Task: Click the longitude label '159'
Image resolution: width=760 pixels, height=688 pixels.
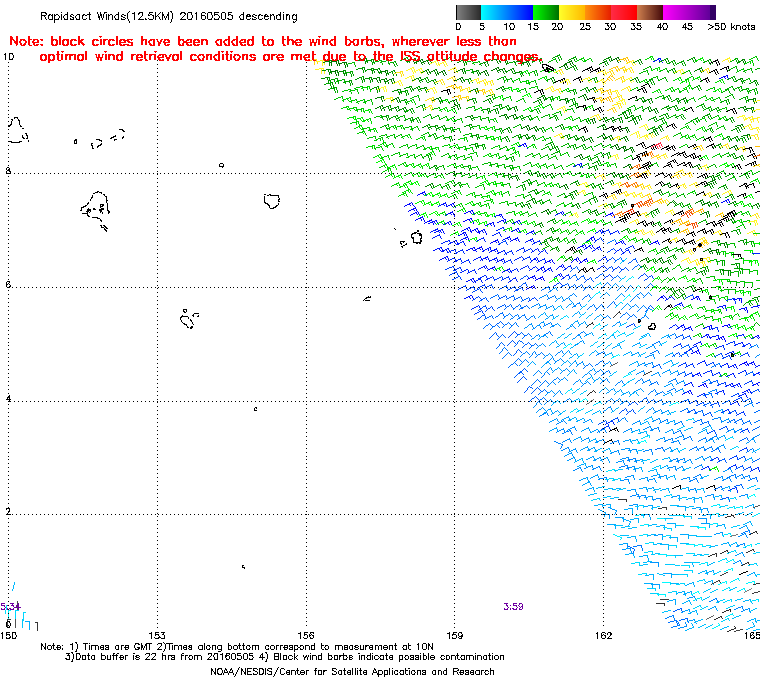Action: tap(455, 635)
